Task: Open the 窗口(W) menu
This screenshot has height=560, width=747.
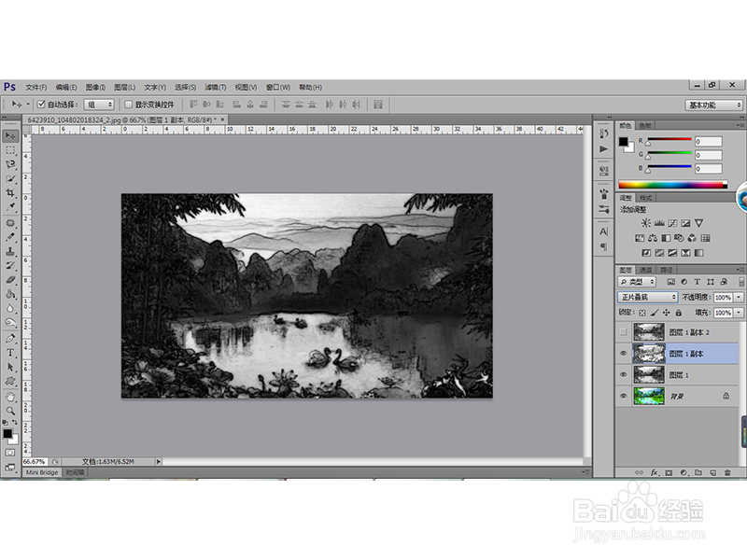Action: click(x=277, y=87)
